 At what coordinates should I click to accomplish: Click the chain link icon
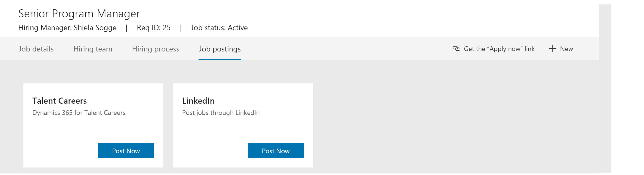456,48
